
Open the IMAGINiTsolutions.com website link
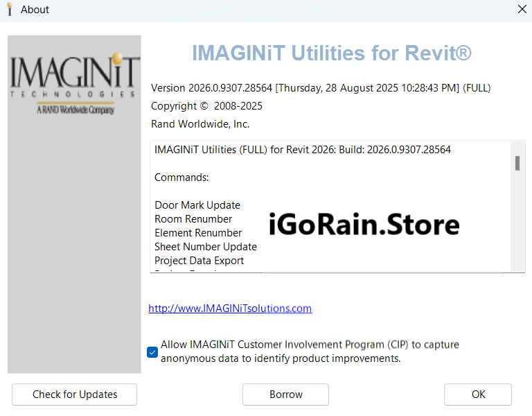[230, 309]
